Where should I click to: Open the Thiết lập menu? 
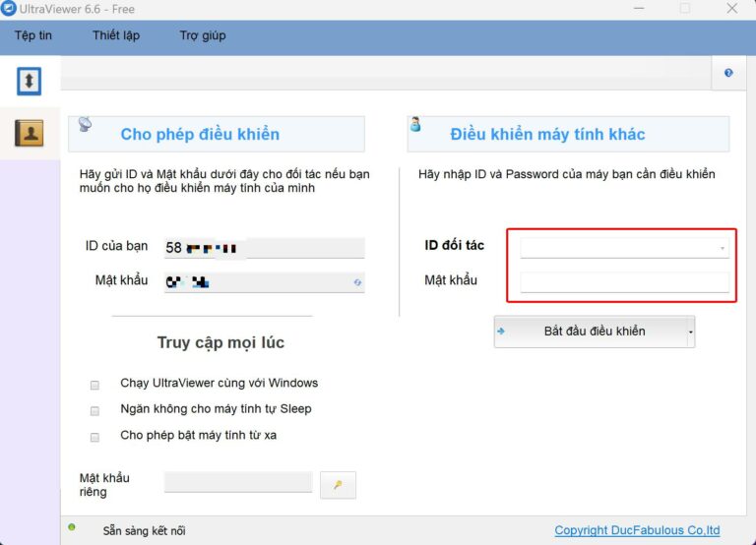point(116,35)
